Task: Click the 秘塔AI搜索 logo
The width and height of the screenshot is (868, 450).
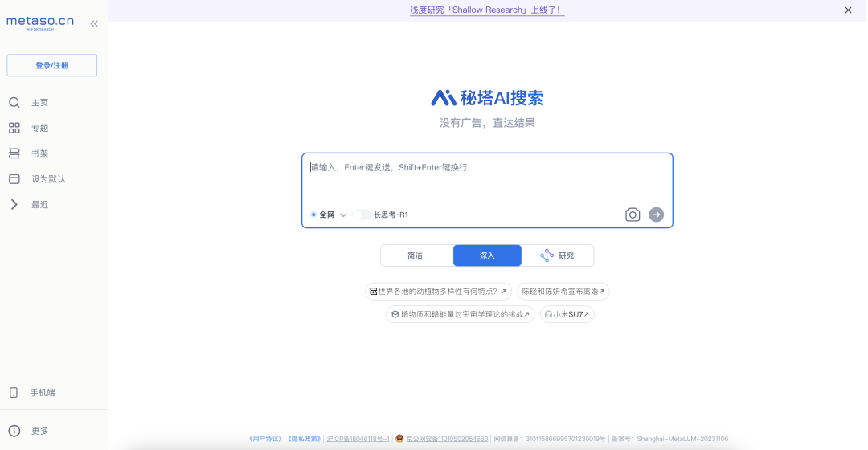Action: tap(487, 98)
